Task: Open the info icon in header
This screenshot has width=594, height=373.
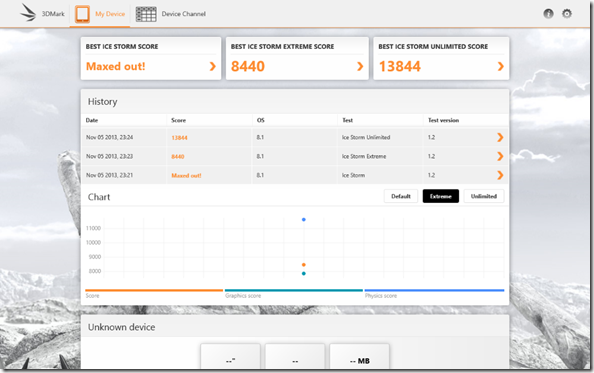Action: pyautogui.click(x=548, y=14)
